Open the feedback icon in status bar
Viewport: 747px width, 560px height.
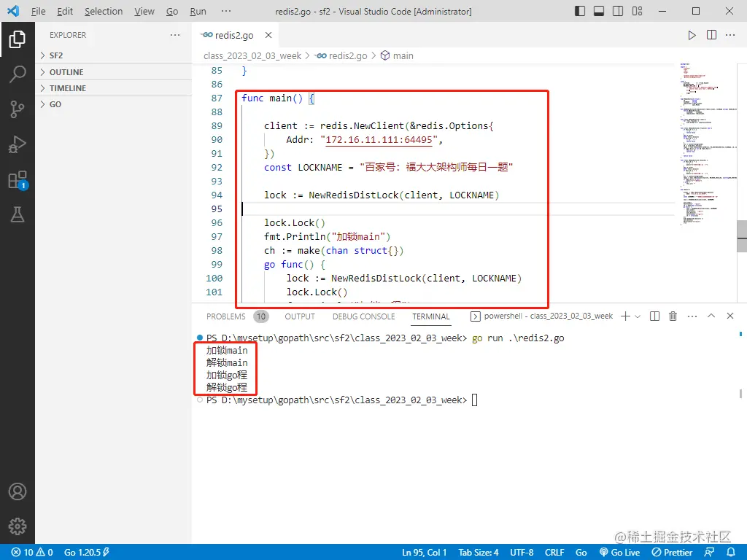coord(709,553)
